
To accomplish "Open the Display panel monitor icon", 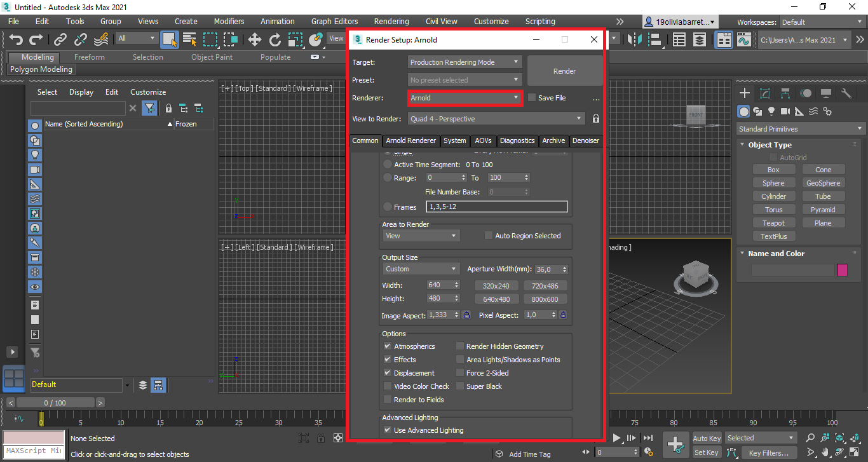I will point(826,93).
